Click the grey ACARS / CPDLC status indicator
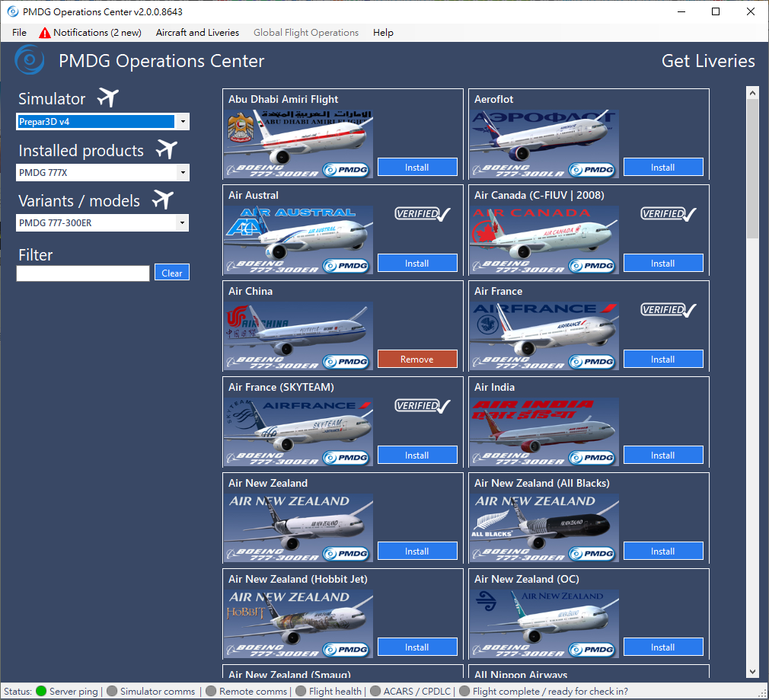The image size is (769, 700). click(375, 691)
